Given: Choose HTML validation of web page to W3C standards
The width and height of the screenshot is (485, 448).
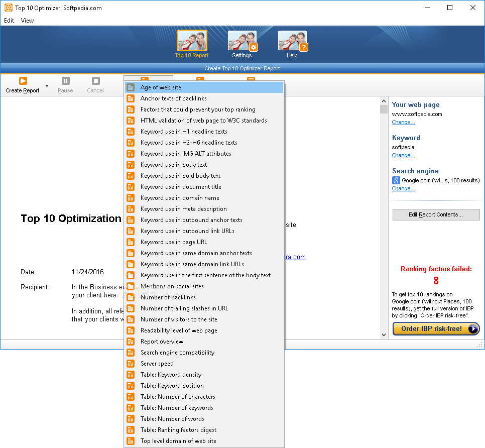Looking at the screenshot, I should [204, 121].
